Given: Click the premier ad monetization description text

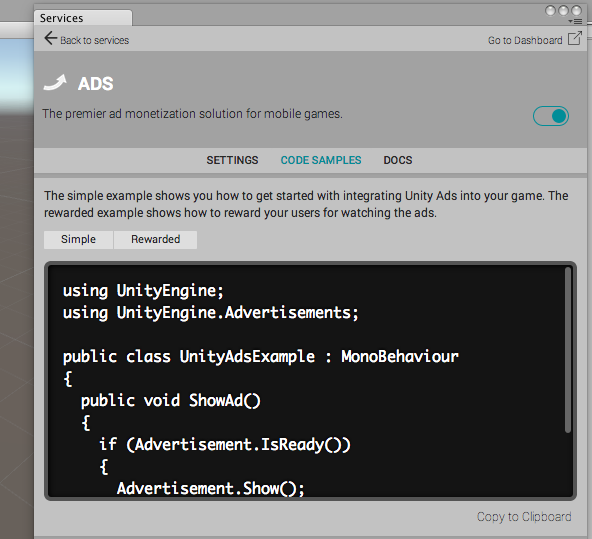Looking at the screenshot, I should (193, 114).
